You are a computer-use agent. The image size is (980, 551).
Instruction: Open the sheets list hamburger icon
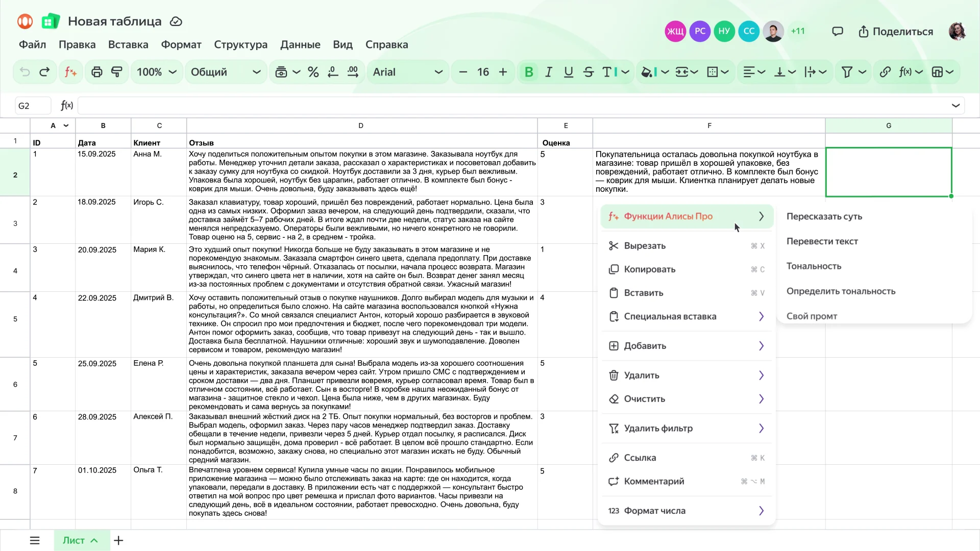click(35, 540)
